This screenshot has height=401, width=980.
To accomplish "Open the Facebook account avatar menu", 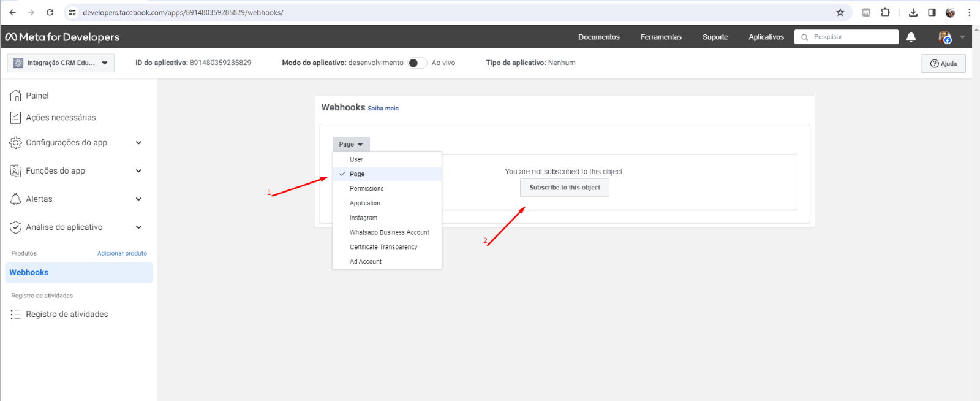I will click(x=945, y=37).
